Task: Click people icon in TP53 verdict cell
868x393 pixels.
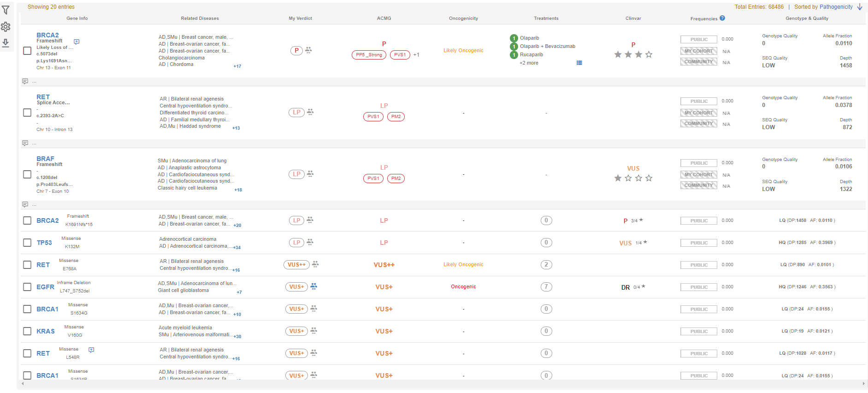Action: click(310, 242)
